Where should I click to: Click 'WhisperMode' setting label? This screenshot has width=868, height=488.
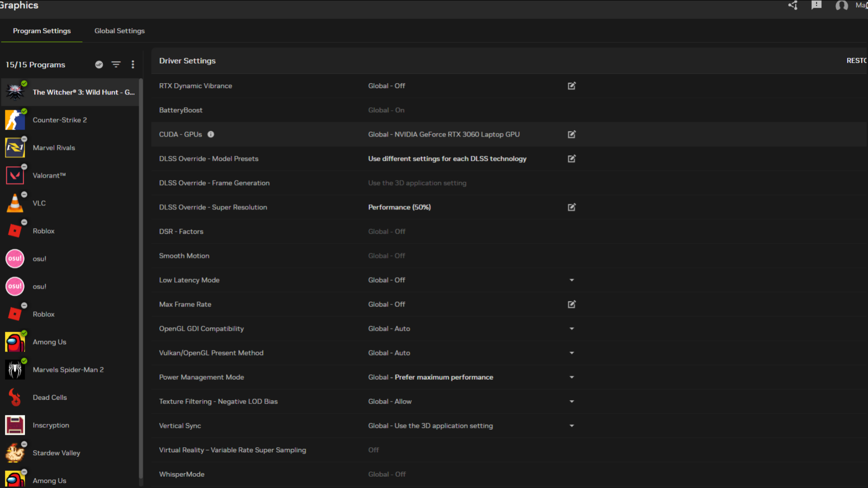point(182,474)
